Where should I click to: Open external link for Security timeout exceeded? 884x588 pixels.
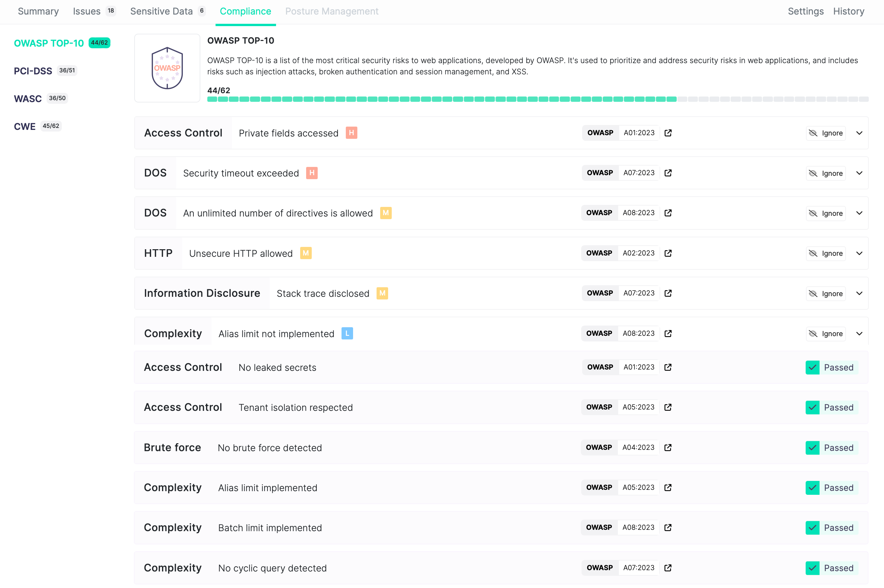coord(668,173)
